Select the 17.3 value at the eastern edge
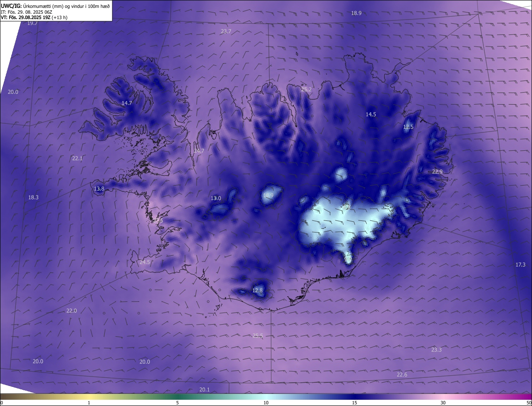The width and height of the screenshot is (532, 406). [520, 264]
